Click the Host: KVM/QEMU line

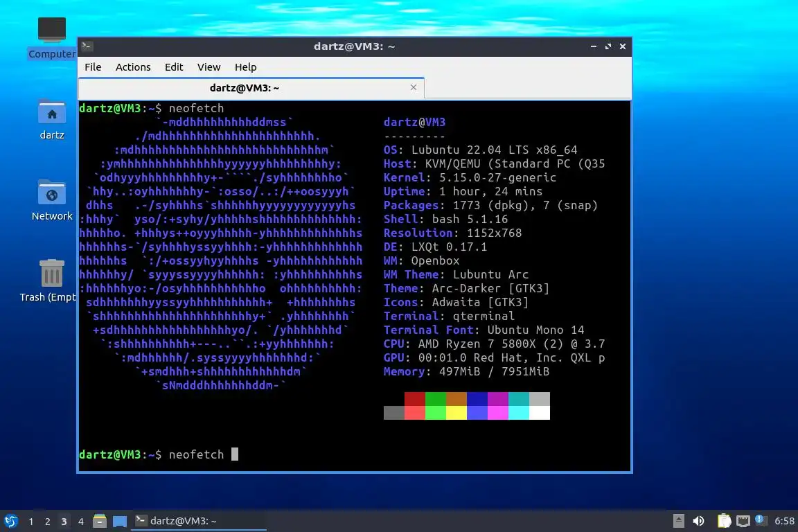[494, 163]
